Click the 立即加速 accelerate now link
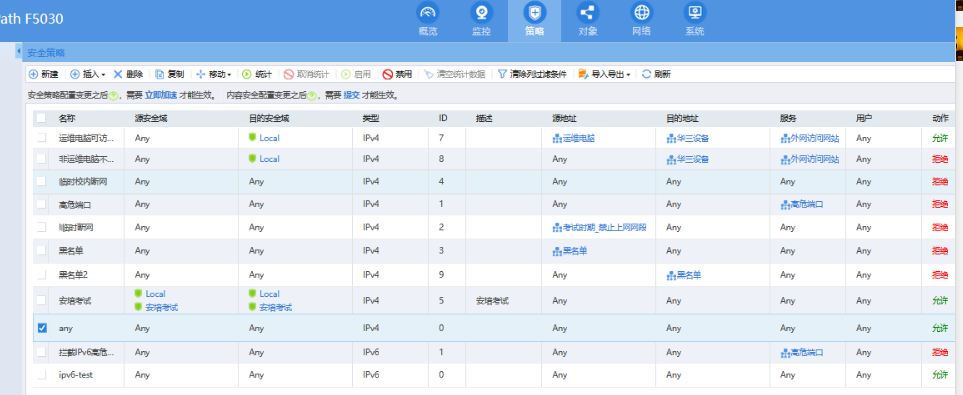963x395 pixels. [161, 95]
